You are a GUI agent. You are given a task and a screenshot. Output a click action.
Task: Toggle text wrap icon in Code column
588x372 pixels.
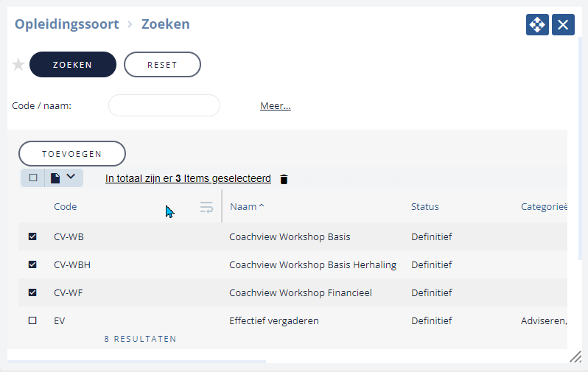(206, 207)
